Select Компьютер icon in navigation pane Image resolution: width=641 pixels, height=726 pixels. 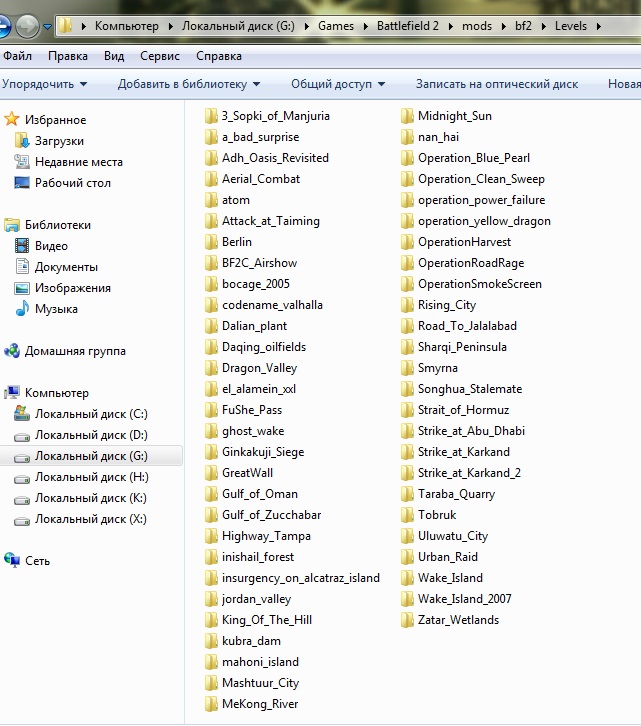pyautogui.click(x=12, y=393)
